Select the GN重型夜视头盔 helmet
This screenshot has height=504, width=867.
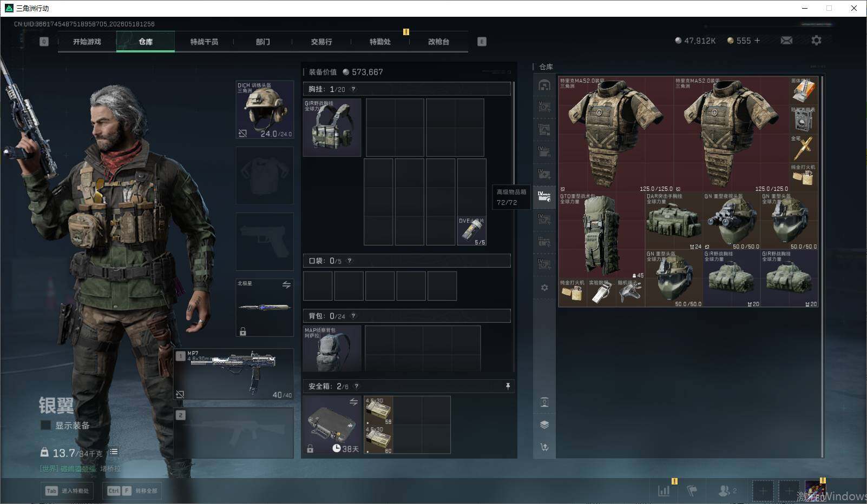coord(732,222)
